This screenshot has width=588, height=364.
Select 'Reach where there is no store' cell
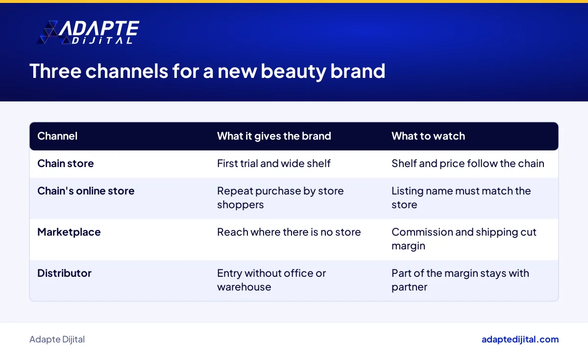289,232
